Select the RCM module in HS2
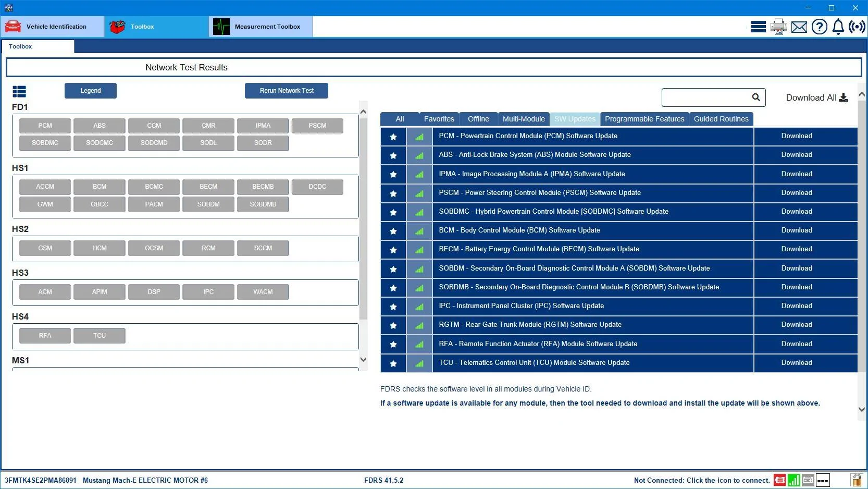The width and height of the screenshot is (868, 489). point(208,248)
